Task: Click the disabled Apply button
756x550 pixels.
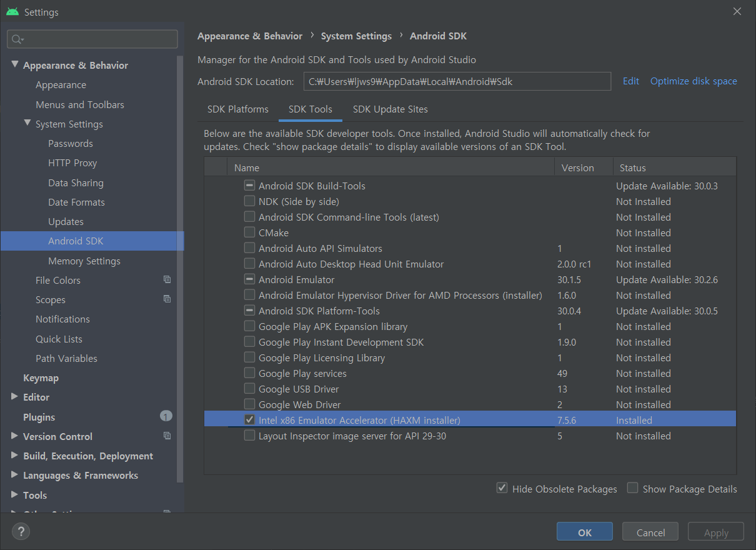Action: pos(716,532)
